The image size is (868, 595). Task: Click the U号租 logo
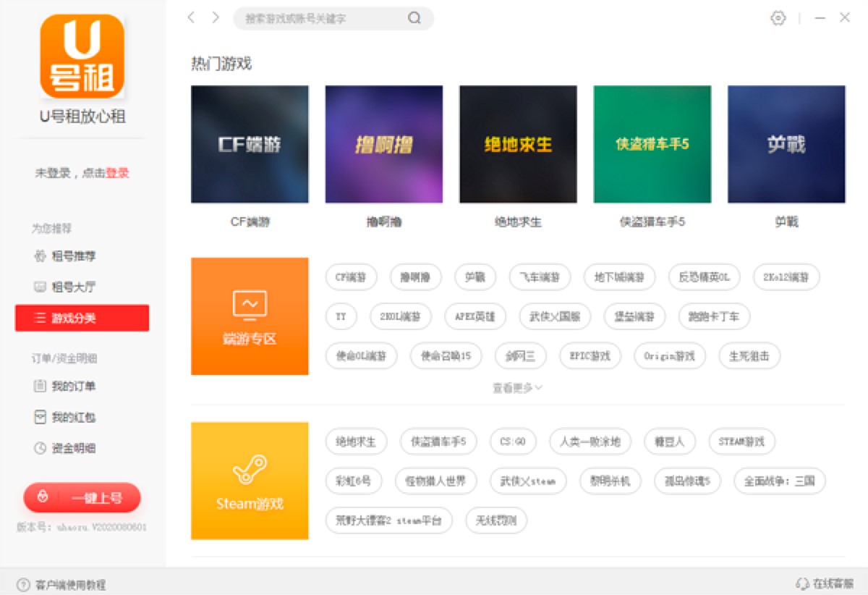81,56
